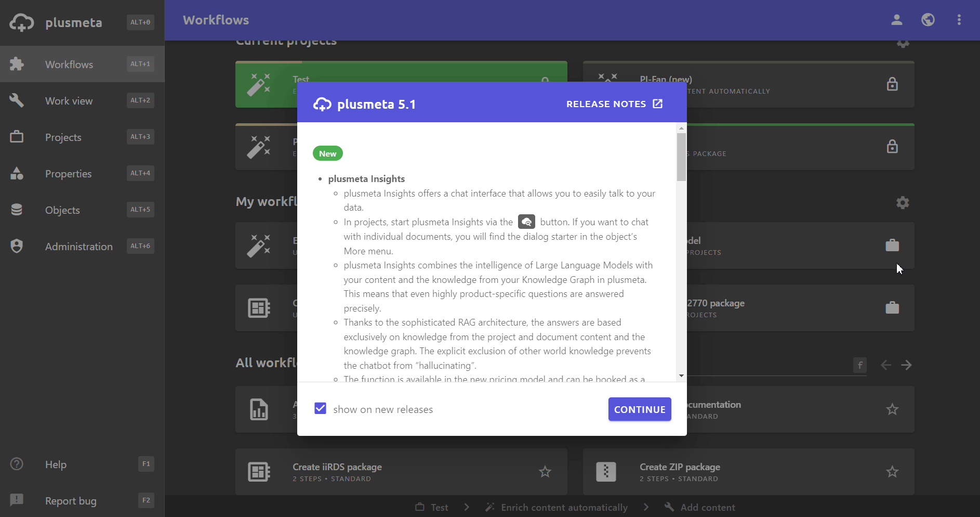Open Administration in sidebar
The width and height of the screenshot is (980, 517).
(x=82, y=246)
